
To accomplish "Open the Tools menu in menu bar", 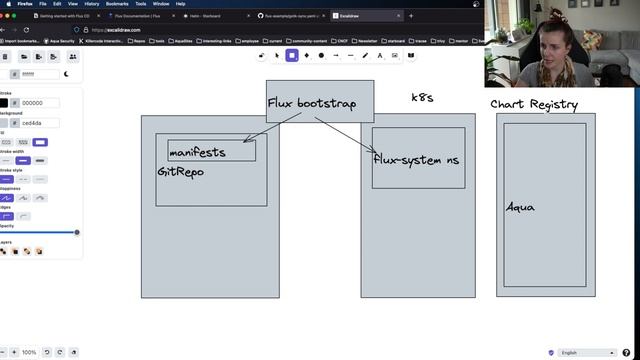I will [141, 4].
